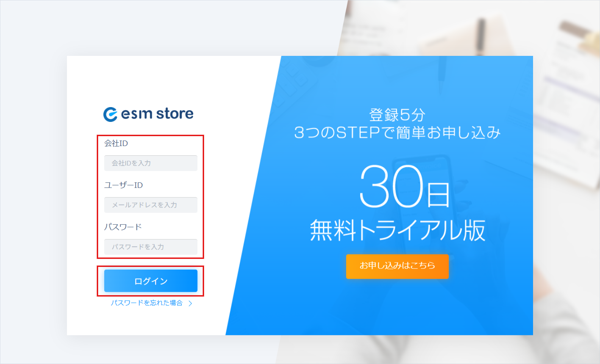
Task: Click the ユーザーID label
Action: (x=124, y=185)
